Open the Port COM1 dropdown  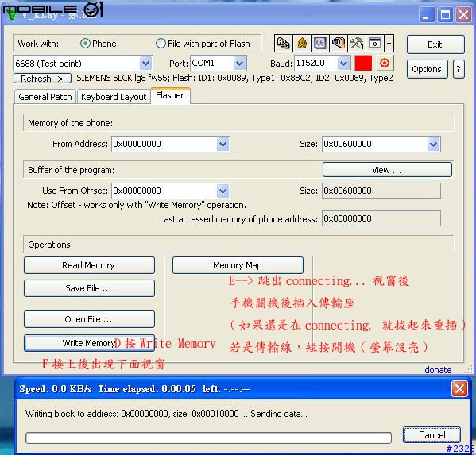(239, 63)
